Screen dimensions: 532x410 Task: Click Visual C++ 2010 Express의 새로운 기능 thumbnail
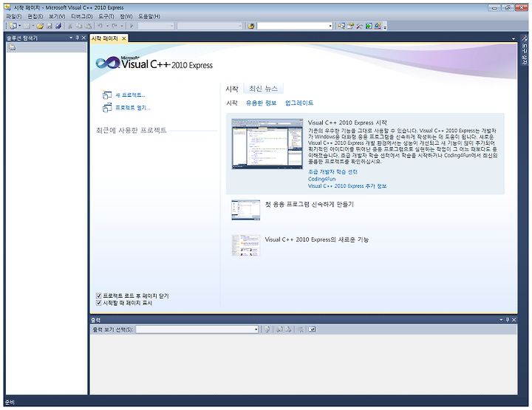(245, 245)
